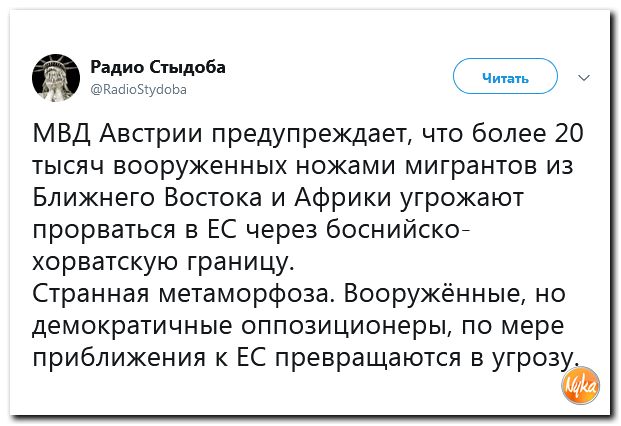The height and width of the screenshot is (426, 621).
Task: Follow the account with Читать button
Action: (505, 76)
